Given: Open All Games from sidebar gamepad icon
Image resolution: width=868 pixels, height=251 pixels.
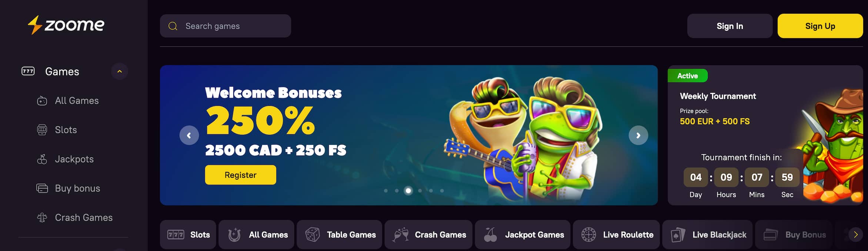Looking at the screenshot, I should point(42,101).
